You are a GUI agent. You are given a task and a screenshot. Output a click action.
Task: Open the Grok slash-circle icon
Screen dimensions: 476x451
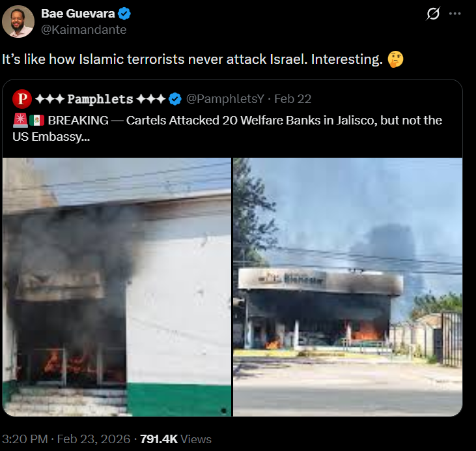(x=433, y=14)
